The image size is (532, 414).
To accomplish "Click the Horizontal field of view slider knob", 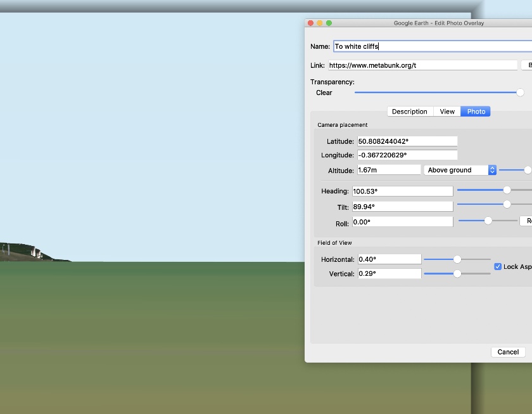I will coord(457,259).
